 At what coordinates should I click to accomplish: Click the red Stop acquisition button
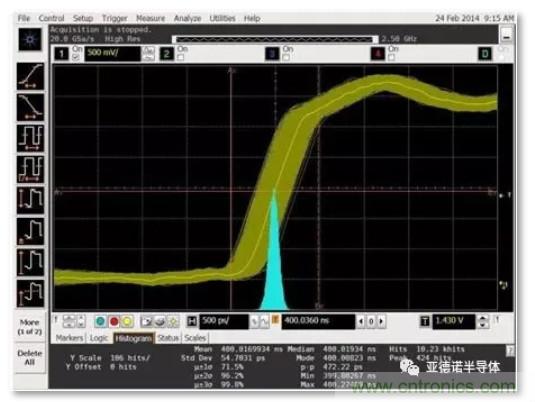[114, 321]
